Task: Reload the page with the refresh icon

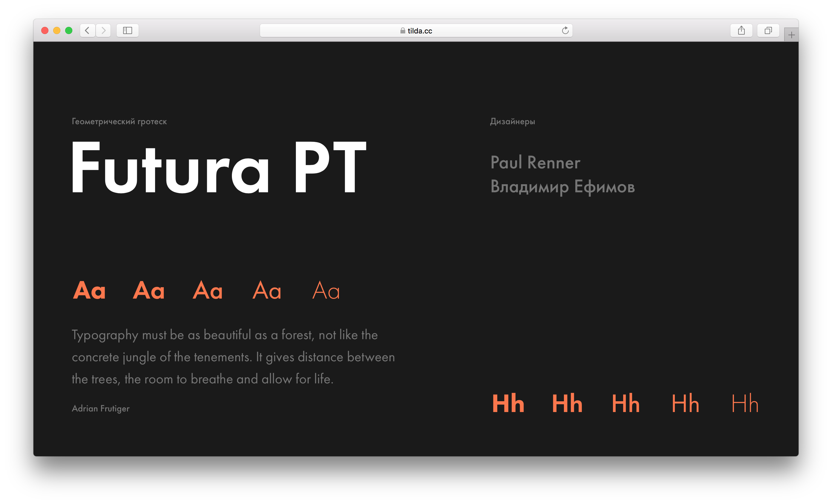Action: click(x=565, y=31)
